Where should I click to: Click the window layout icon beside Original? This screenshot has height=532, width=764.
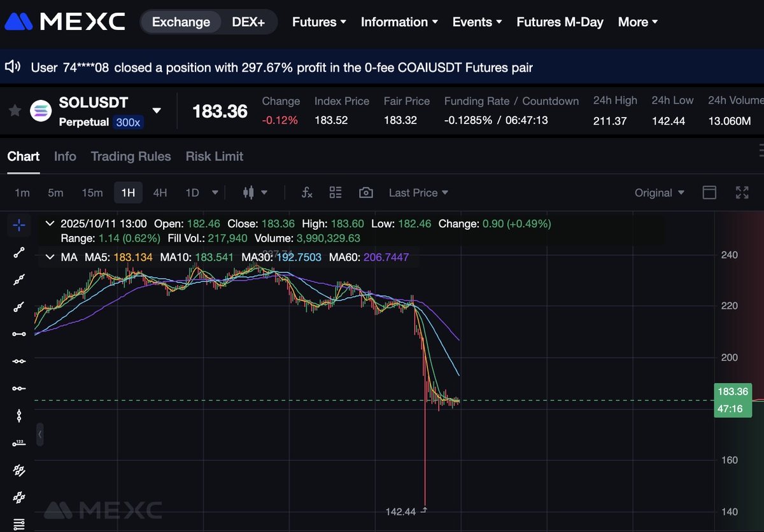tap(709, 192)
